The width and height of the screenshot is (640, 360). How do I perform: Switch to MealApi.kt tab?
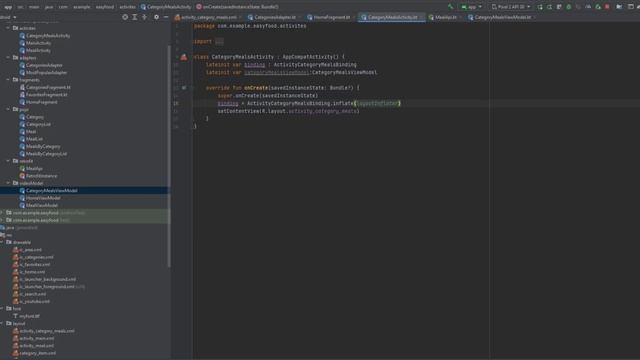444,17
